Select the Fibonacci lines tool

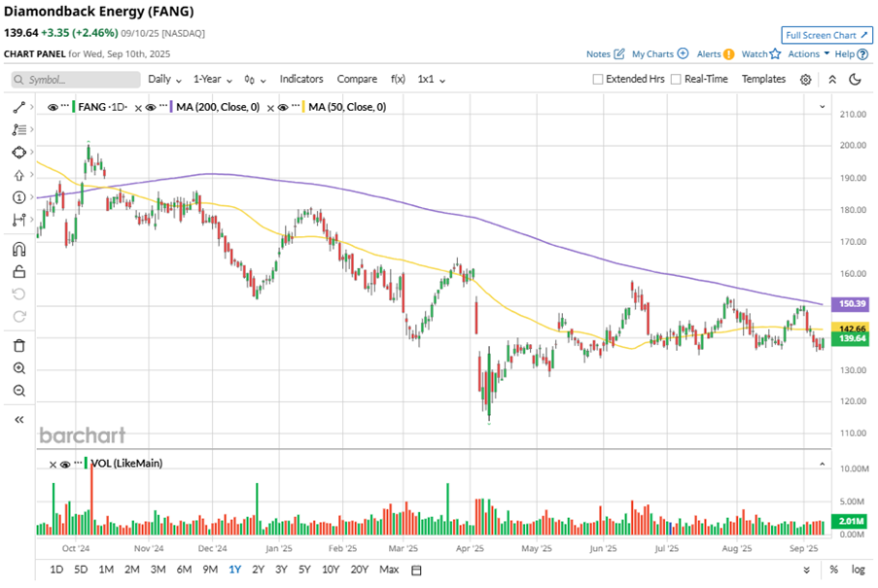pyautogui.click(x=19, y=129)
